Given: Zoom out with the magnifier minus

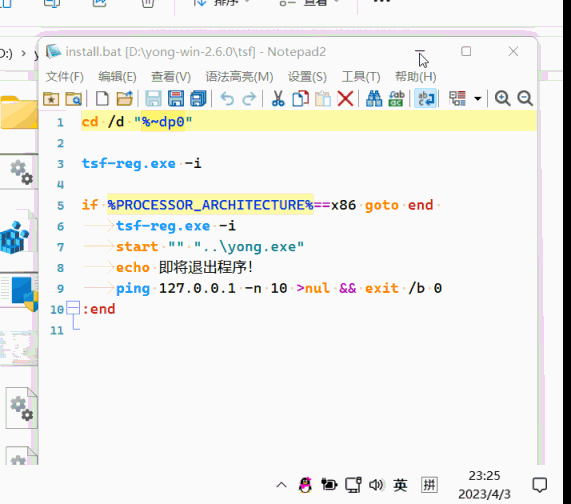Looking at the screenshot, I should pyautogui.click(x=525, y=99).
